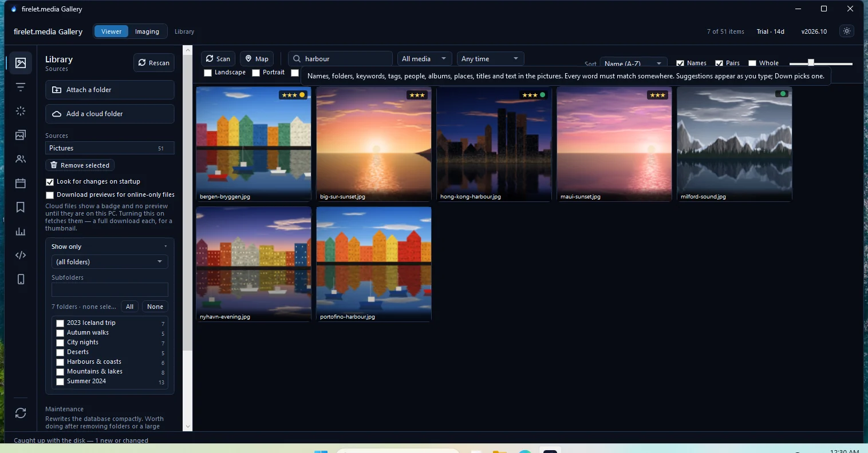Select the portofino-harbour.jpg thumbnail

[x=374, y=264]
